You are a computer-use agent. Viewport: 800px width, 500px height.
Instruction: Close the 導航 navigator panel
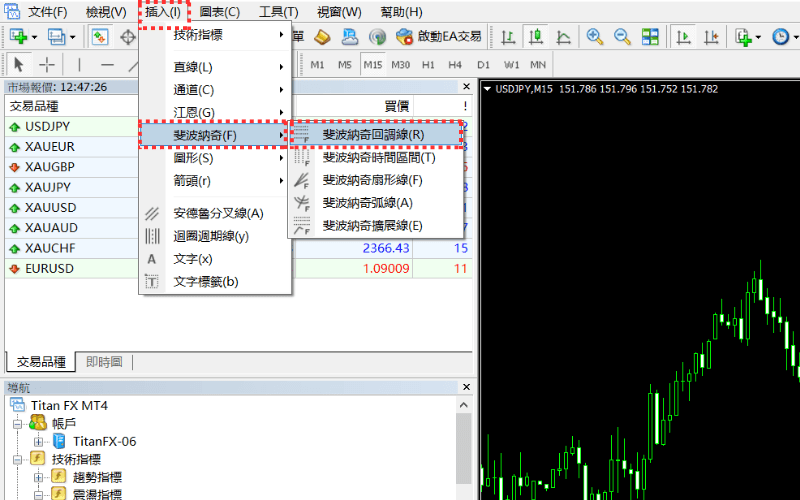[x=464, y=387]
